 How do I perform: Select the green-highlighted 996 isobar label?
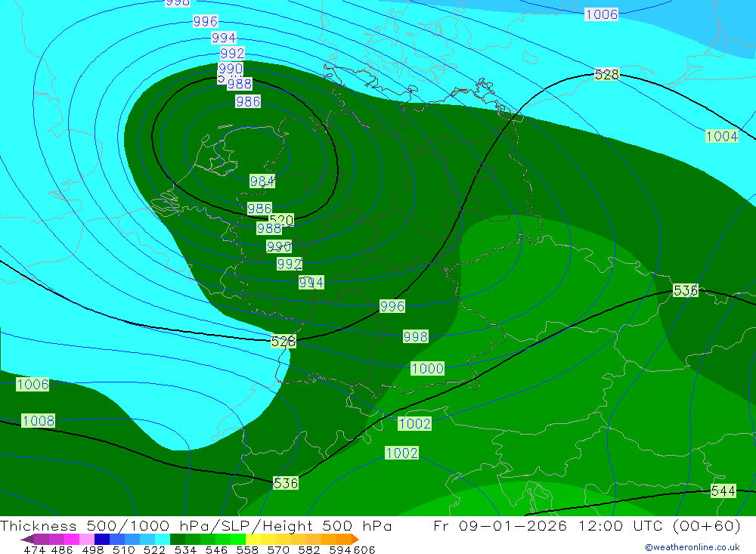click(392, 306)
